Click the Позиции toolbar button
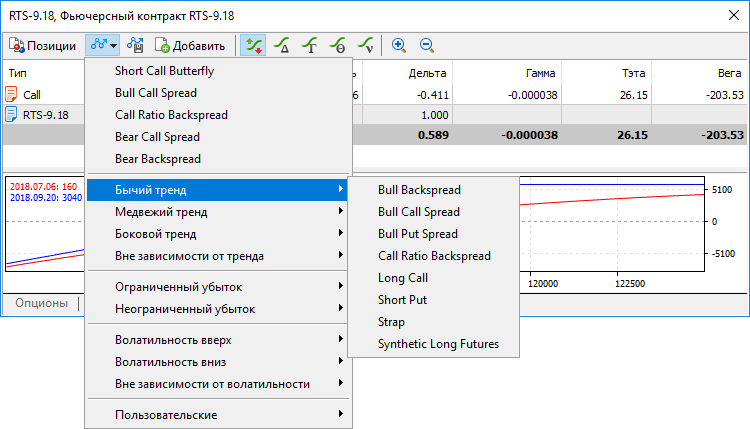Image resolution: width=750 pixels, height=429 pixels. point(42,45)
